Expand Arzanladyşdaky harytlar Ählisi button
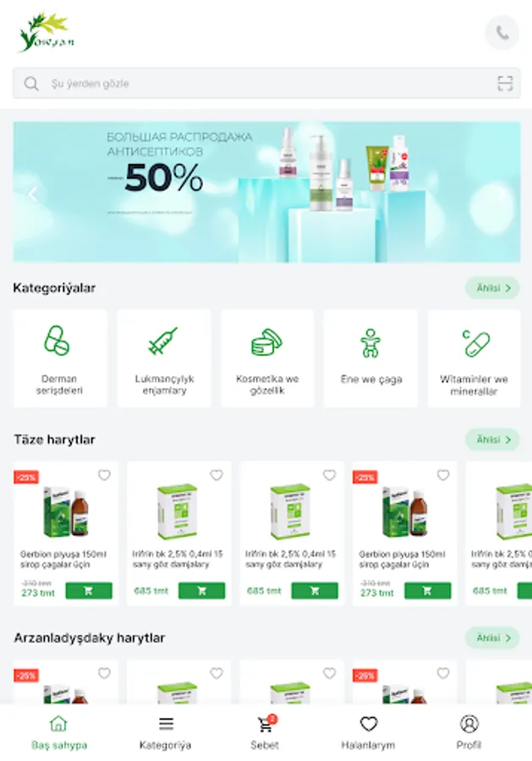Viewport: 532px width, 761px height. 493,638
